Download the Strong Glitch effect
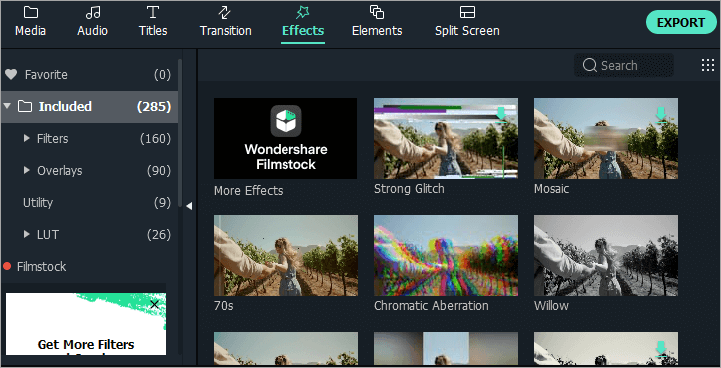The width and height of the screenshot is (721, 368). [501, 114]
